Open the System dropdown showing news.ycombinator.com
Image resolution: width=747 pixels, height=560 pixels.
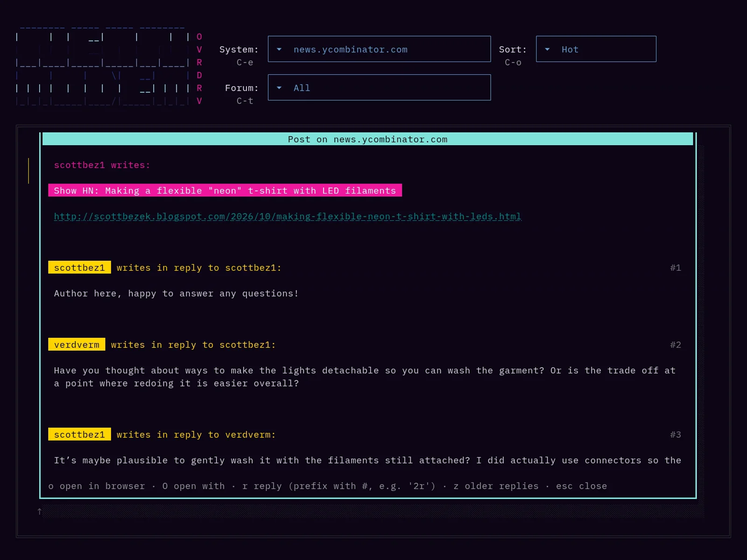(379, 49)
